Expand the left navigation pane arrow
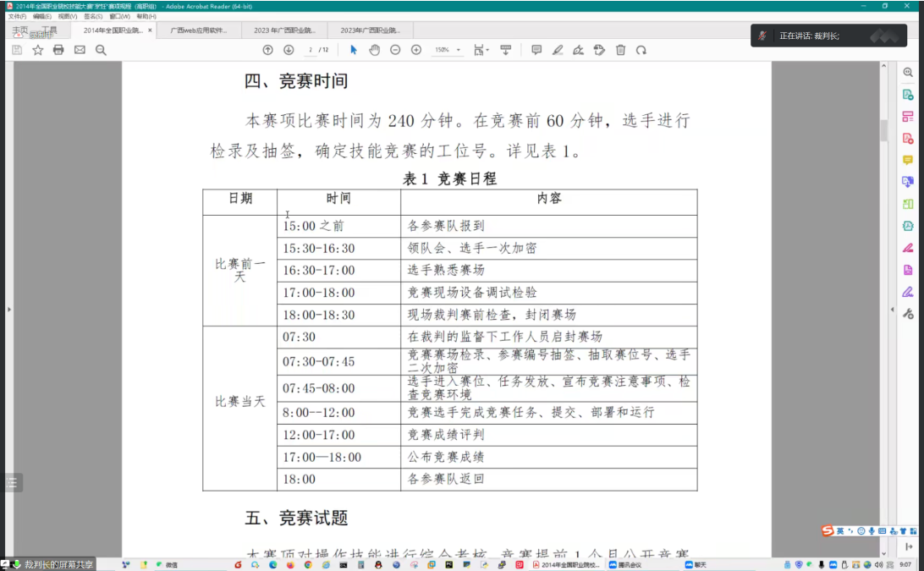Viewport: 924px width, 571px height. pyautogui.click(x=8, y=310)
